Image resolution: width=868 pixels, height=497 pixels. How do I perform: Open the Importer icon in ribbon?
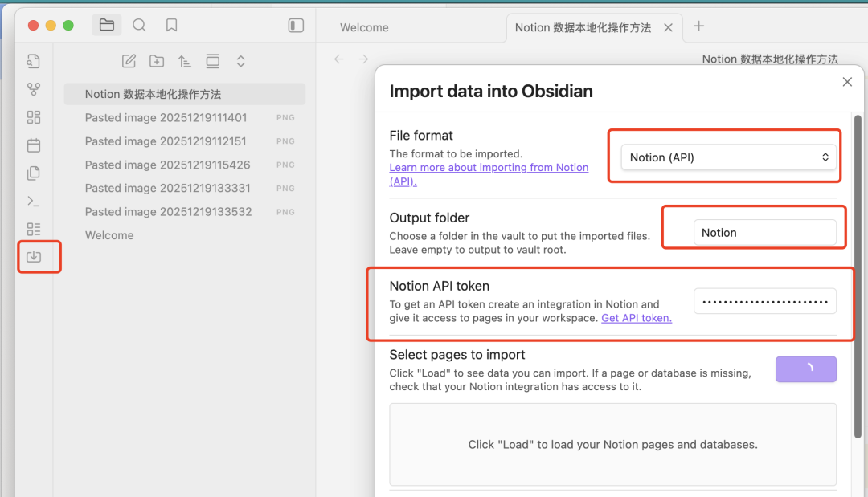(34, 256)
